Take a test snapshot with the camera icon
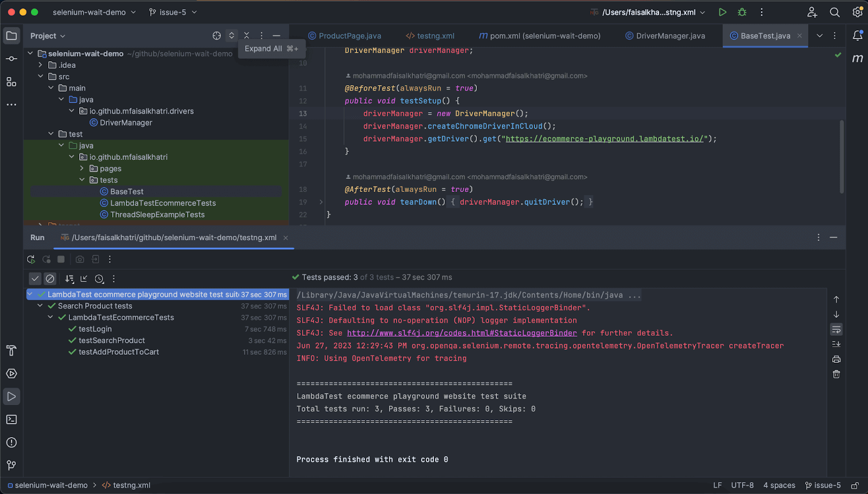 [x=80, y=259]
